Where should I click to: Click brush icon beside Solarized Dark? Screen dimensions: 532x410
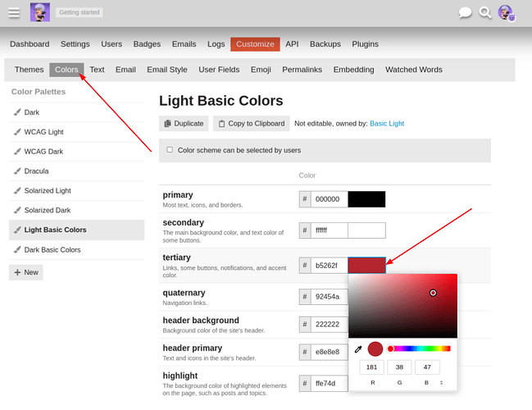click(x=17, y=211)
